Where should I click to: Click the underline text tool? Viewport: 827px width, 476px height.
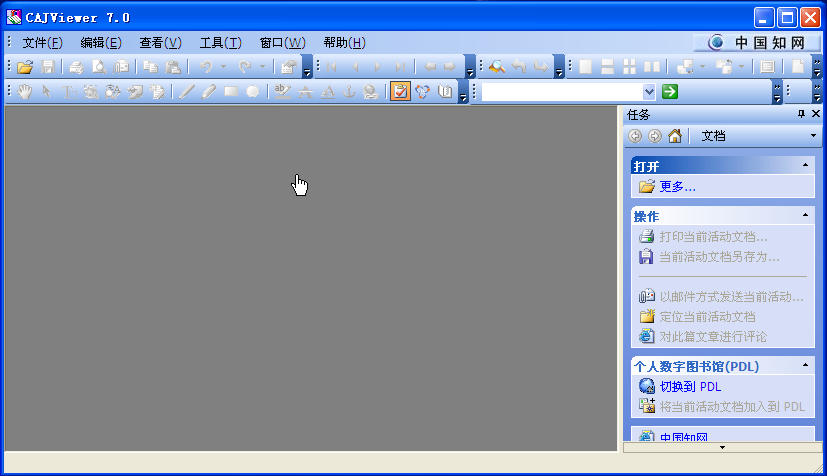pyautogui.click(x=328, y=92)
